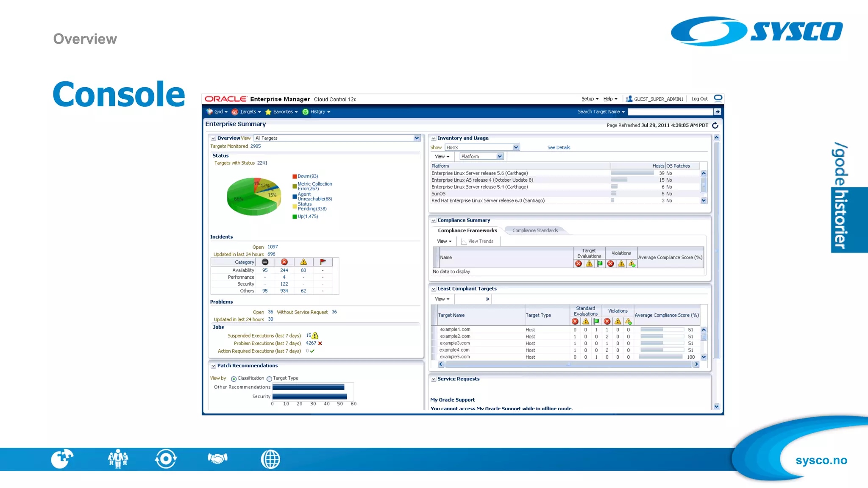The height and width of the screenshot is (488, 868).
Task: Click the Availability critical count 244
Action: [x=284, y=270]
